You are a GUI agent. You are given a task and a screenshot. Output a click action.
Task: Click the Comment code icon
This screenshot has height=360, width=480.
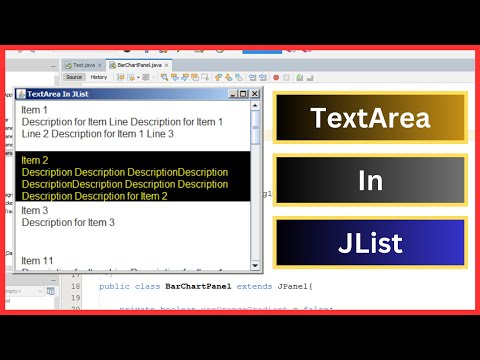pos(300,77)
